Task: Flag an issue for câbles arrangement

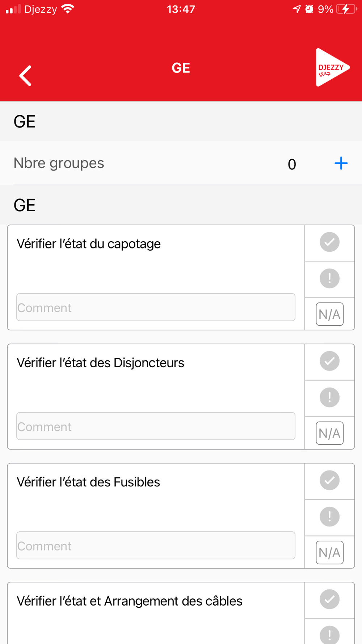Action: (x=329, y=635)
